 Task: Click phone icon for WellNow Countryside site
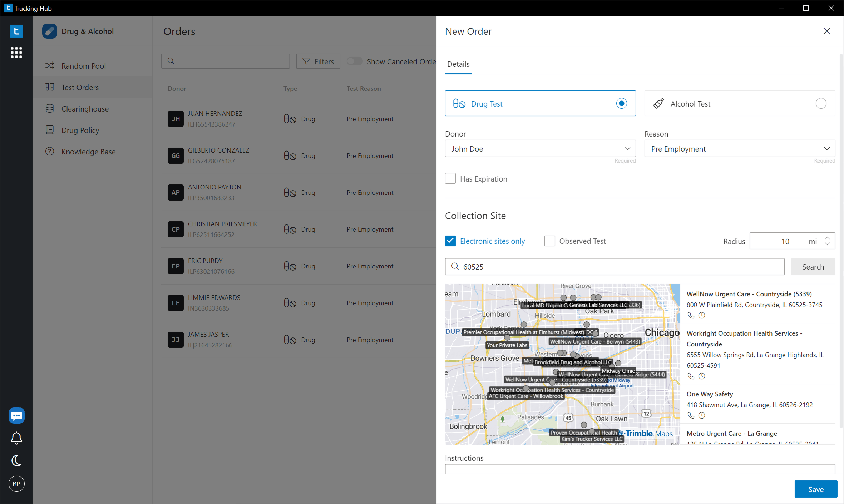pyautogui.click(x=691, y=315)
